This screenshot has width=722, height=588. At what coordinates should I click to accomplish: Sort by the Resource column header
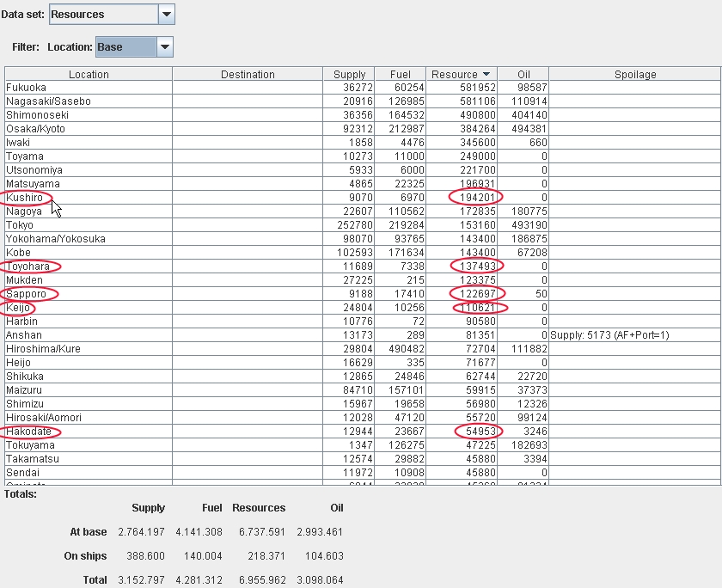[462, 74]
